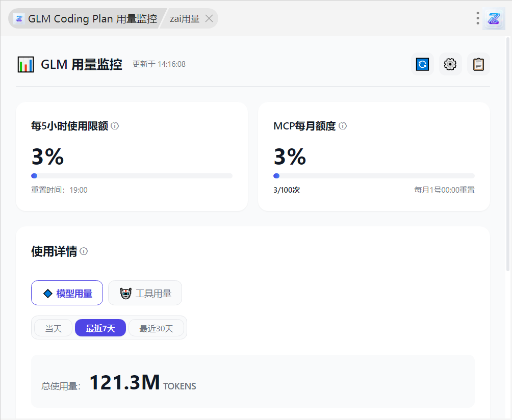512x420 pixels.
Task: Click the clipboard icon in the header
Action: tap(478, 64)
